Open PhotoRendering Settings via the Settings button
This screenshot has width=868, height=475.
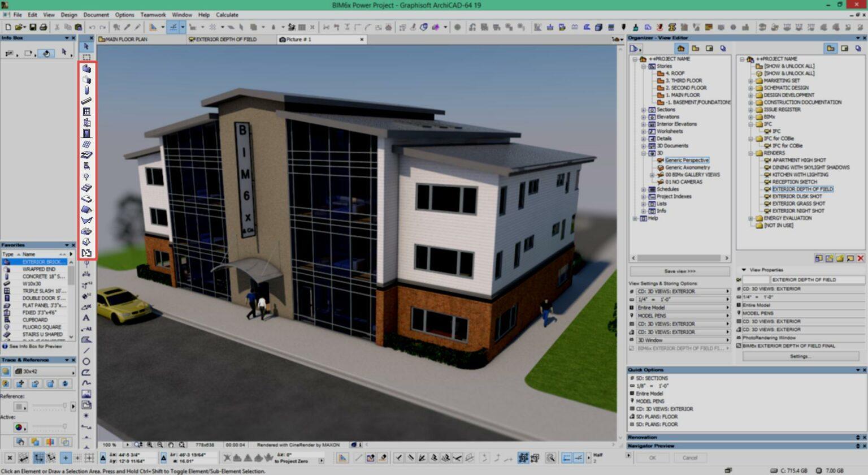tap(802, 356)
